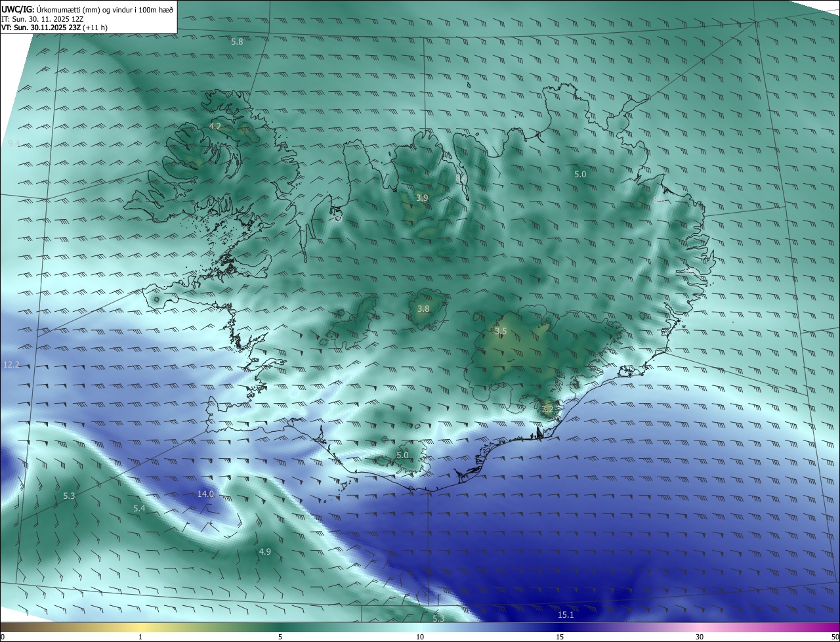This screenshot has height=642, width=840.
Task: Click the 4.9 value in the southwest ocean
Action: 264,551
